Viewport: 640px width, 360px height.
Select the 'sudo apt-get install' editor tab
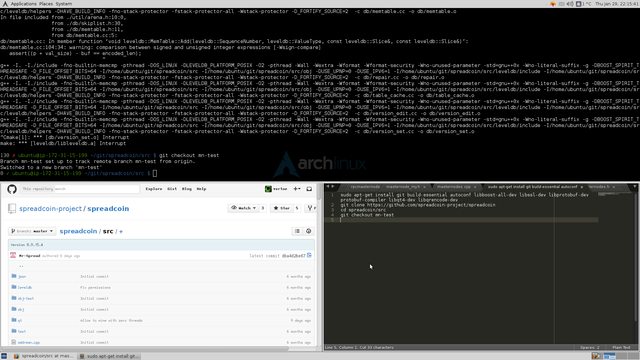pos(533,187)
